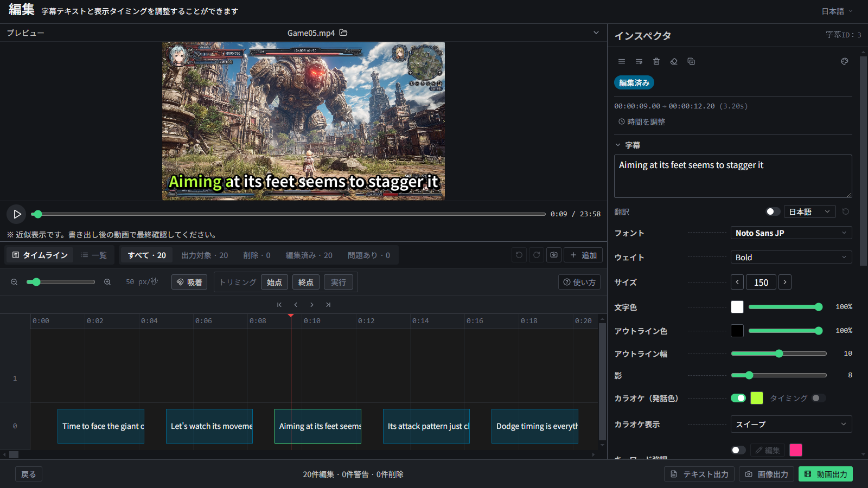Screen dimensions: 868x488
Task: Click the import icon next to 追加
Action: [x=554, y=255]
